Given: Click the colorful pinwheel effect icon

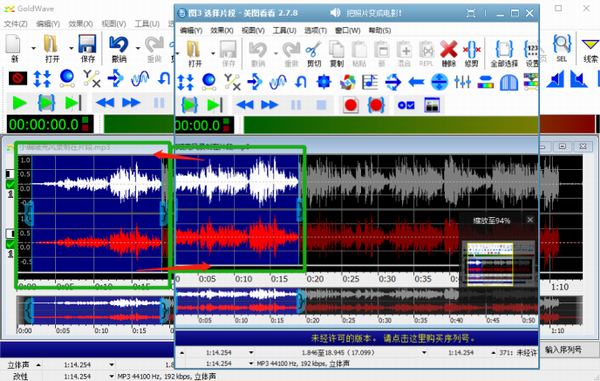Looking at the screenshot, I should pyautogui.click(x=347, y=81).
